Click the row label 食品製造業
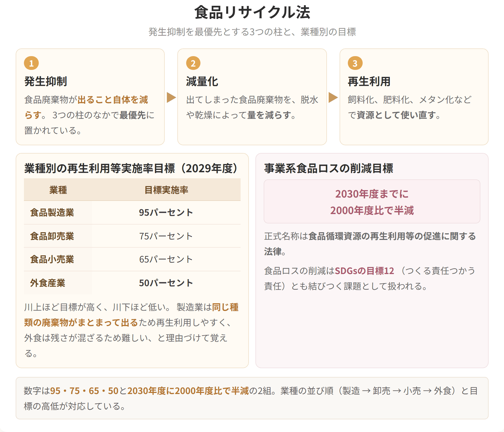The width and height of the screenshot is (504, 432). point(52,213)
